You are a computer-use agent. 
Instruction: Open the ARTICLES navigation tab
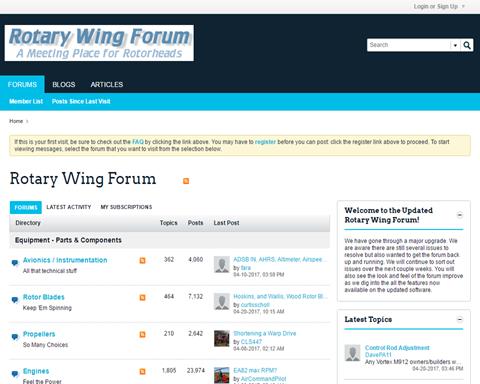tap(107, 84)
